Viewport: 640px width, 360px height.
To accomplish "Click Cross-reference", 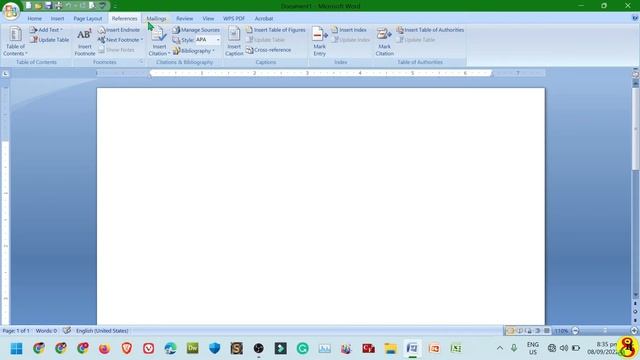I will click(269, 50).
